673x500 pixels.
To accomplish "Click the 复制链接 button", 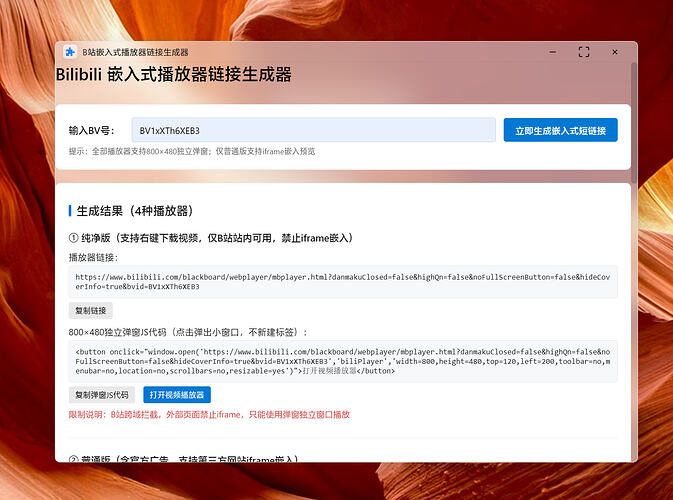I will [91, 310].
